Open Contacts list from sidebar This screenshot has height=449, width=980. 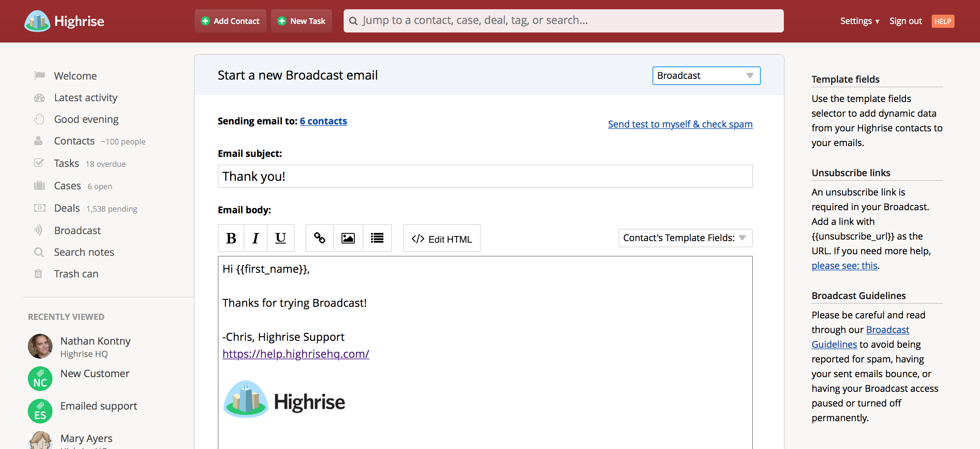click(74, 141)
